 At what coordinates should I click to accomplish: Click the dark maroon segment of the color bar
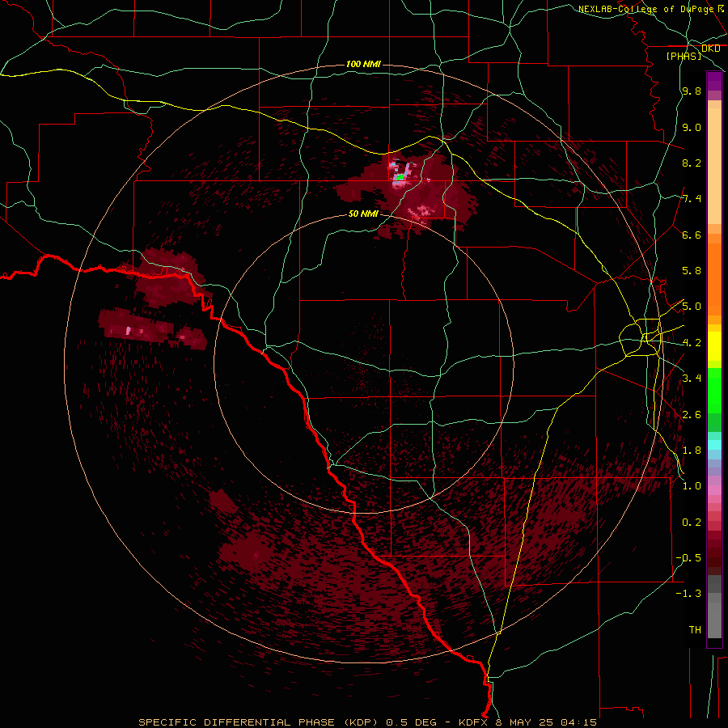pyautogui.click(x=714, y=557)
